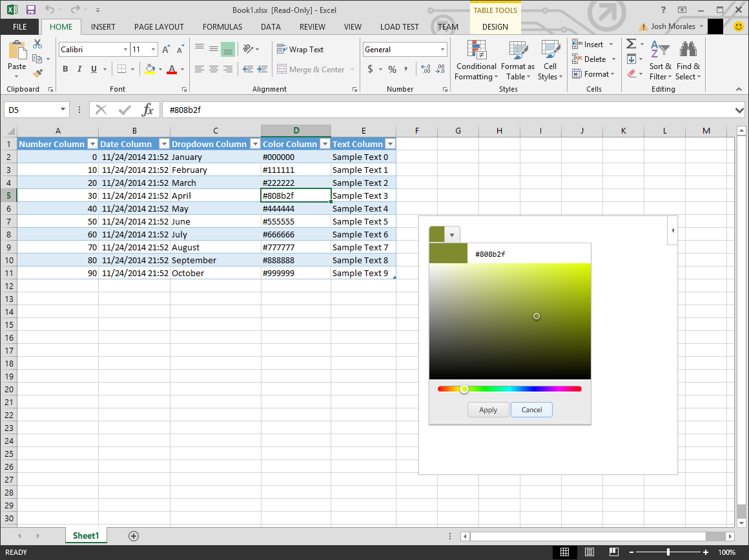Switch to the DESIGN ribbon tab
The height and width of the screenshot is (560, 749).
tap(495, 26)
